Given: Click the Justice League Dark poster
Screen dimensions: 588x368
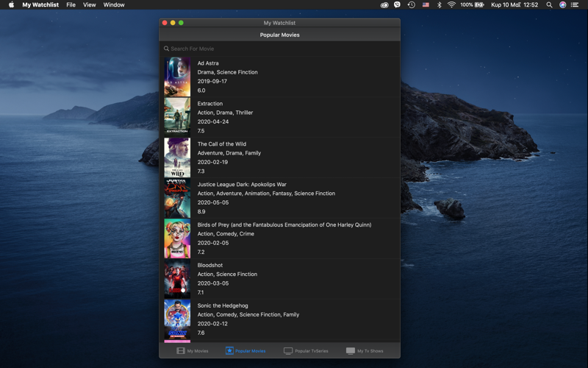Looking at the screenshot, I should pos(177,198).
